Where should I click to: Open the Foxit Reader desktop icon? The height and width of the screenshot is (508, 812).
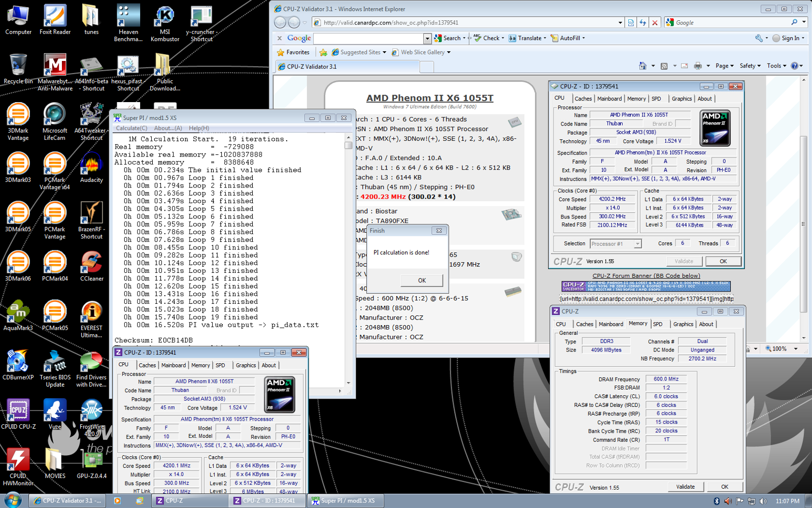[x=55, y=20]
